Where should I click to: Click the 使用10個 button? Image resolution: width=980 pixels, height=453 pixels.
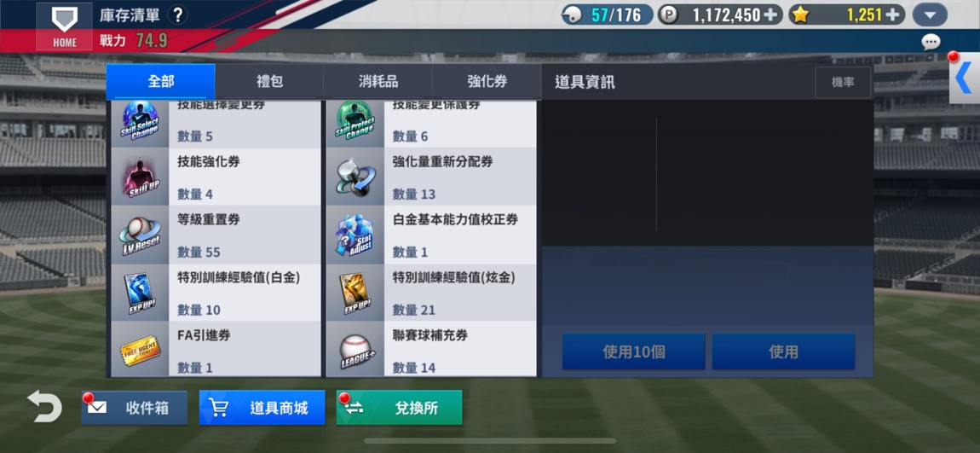(x=634, y=351)
